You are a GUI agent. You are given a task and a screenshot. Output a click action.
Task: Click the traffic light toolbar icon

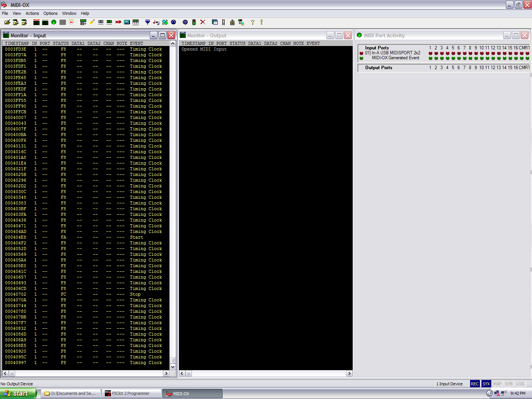(x=194, y=22)
